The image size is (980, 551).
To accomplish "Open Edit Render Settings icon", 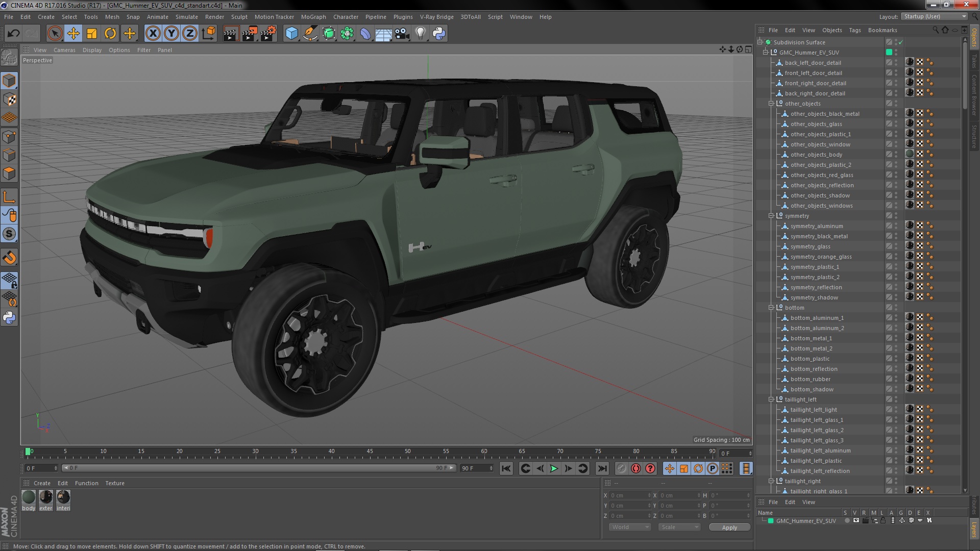I will click(268, 34).
